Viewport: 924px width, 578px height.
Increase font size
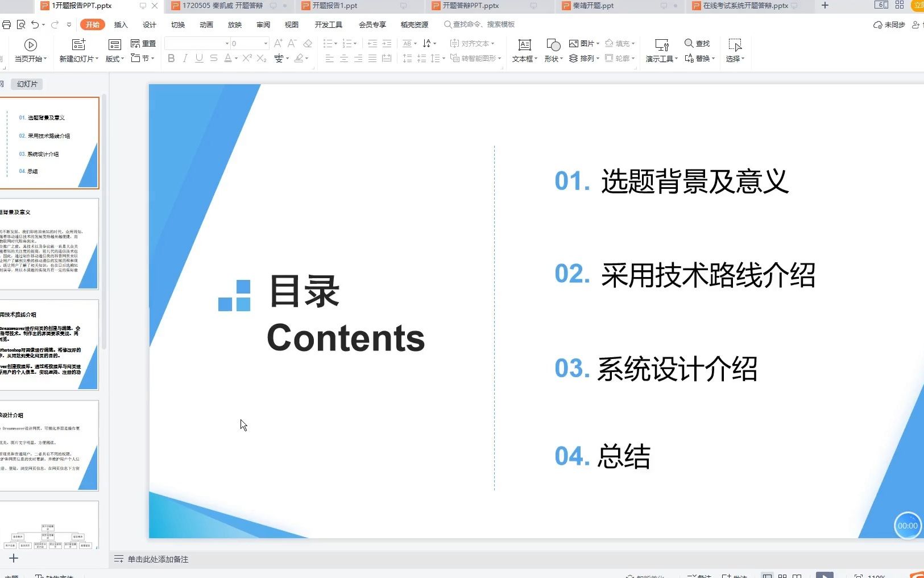[278, 43]
